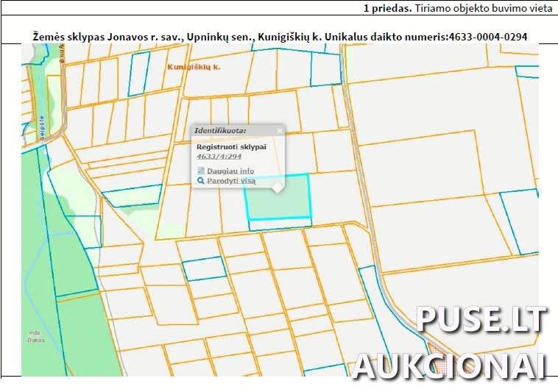Click the magnifier icon beside Parodyti visą
558x392 pixels.
point(201,181)
